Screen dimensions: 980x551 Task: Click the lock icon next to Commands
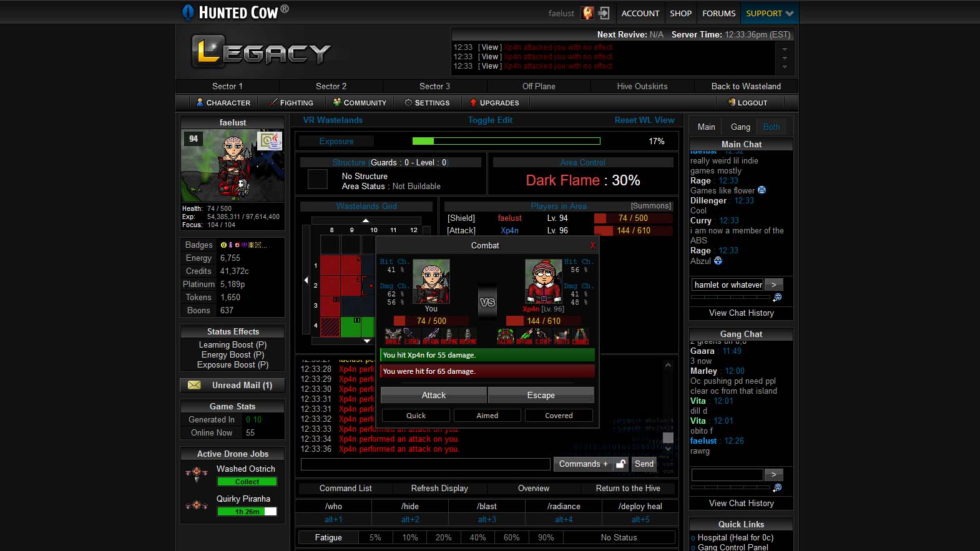point(620,464)
